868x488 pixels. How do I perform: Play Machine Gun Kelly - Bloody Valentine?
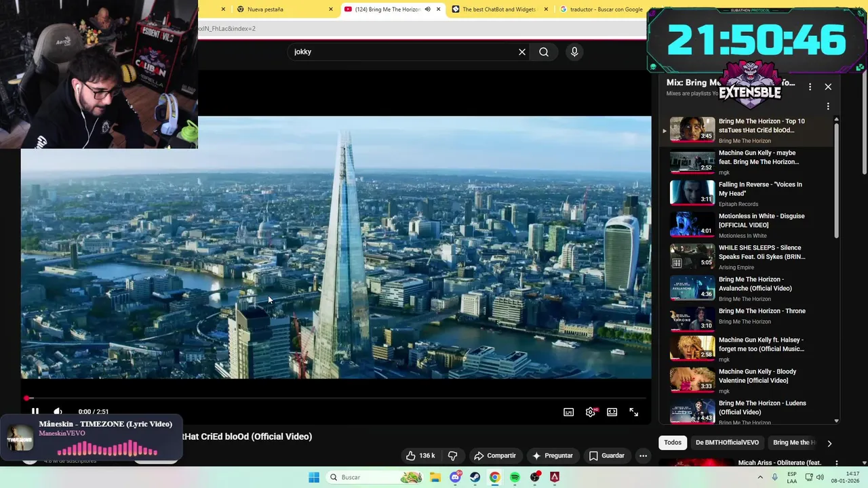[746, 380]
